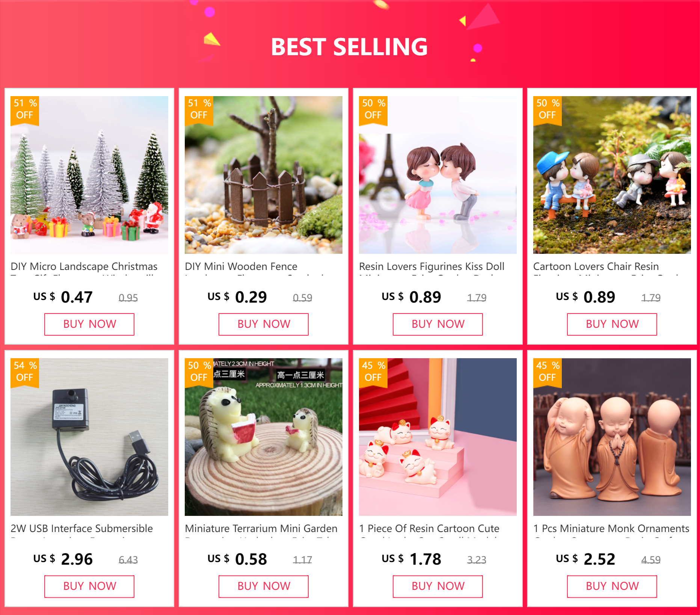700x615 pixels.
Task: Buy the Miniature Monk Ornaments item
Action: pyautogui.click(x=612, y=586)
